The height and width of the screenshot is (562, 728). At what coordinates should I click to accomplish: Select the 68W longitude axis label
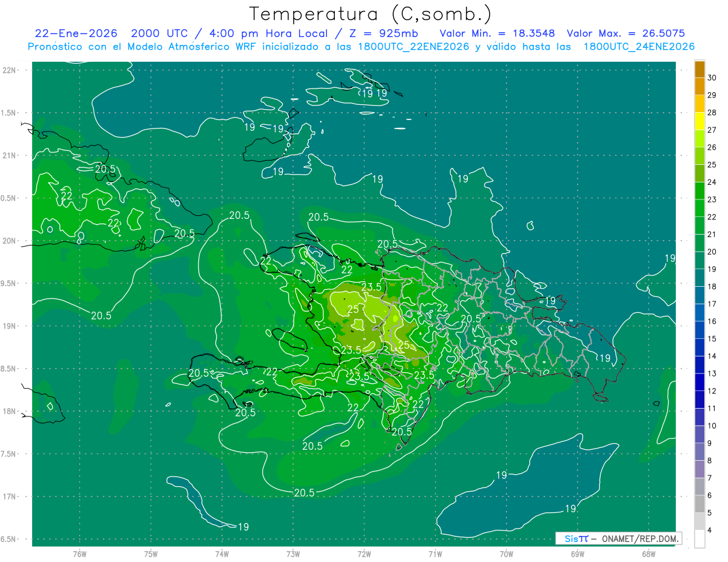pos(649,554)
